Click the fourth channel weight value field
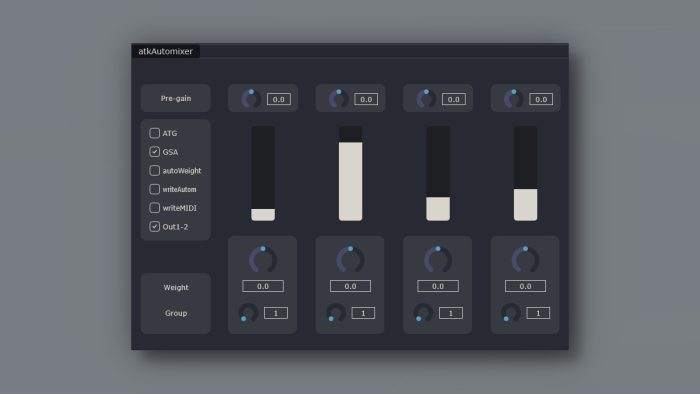This screenshot has width=700, height=394. click(x=525, y=286)
